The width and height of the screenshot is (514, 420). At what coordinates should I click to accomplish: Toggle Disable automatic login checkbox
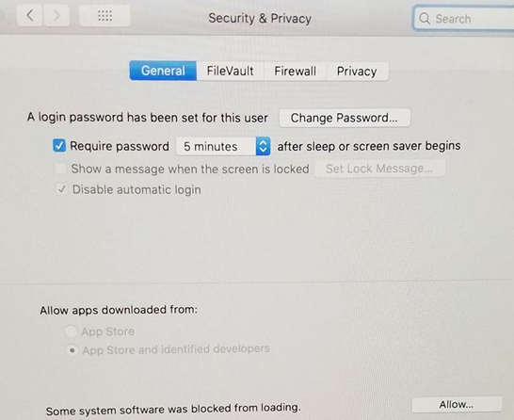point(61,189)
